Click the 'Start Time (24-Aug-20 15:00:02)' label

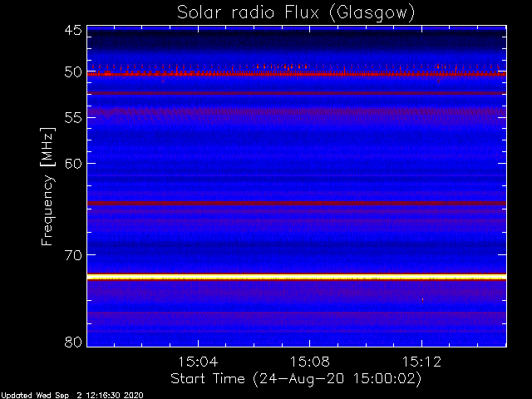click(296, 378)
